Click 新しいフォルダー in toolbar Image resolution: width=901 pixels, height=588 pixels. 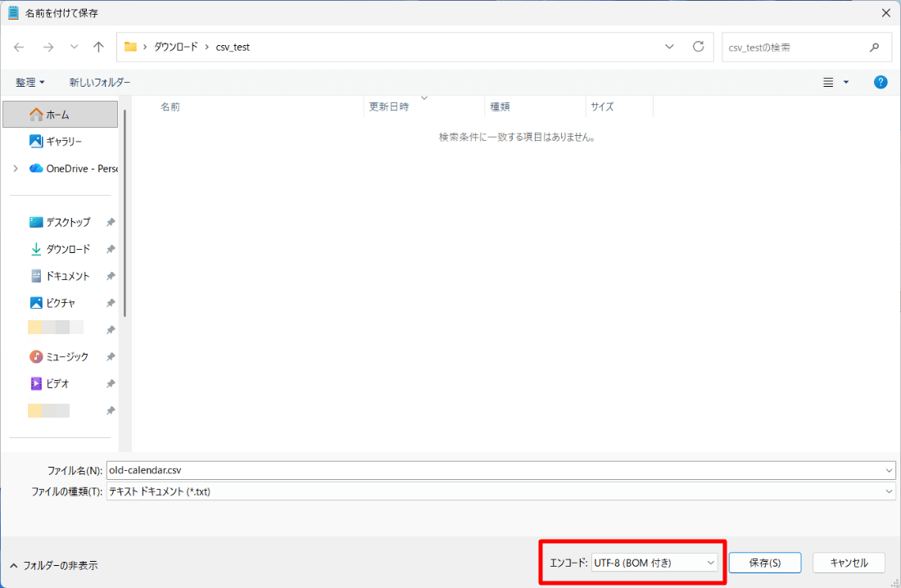(99, 83)
